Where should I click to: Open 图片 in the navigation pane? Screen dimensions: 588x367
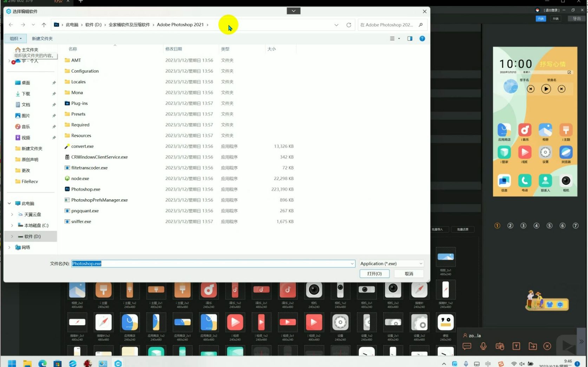26,116
